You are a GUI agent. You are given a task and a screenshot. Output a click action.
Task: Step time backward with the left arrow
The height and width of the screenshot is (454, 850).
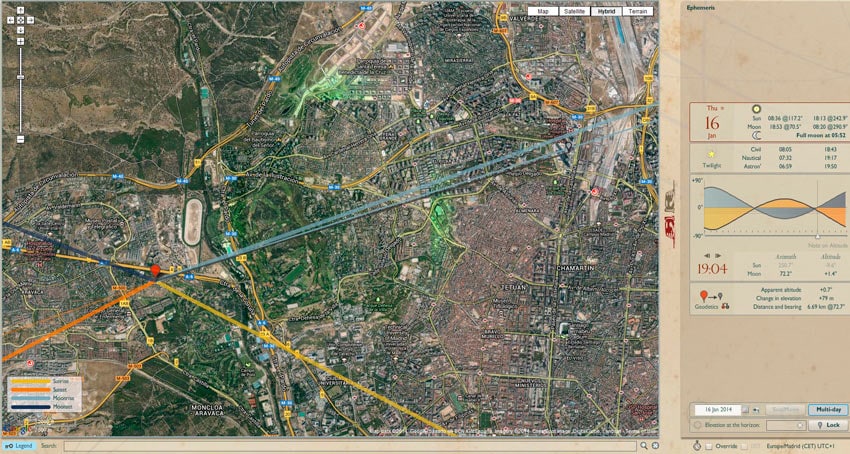[x=707, y=255]
